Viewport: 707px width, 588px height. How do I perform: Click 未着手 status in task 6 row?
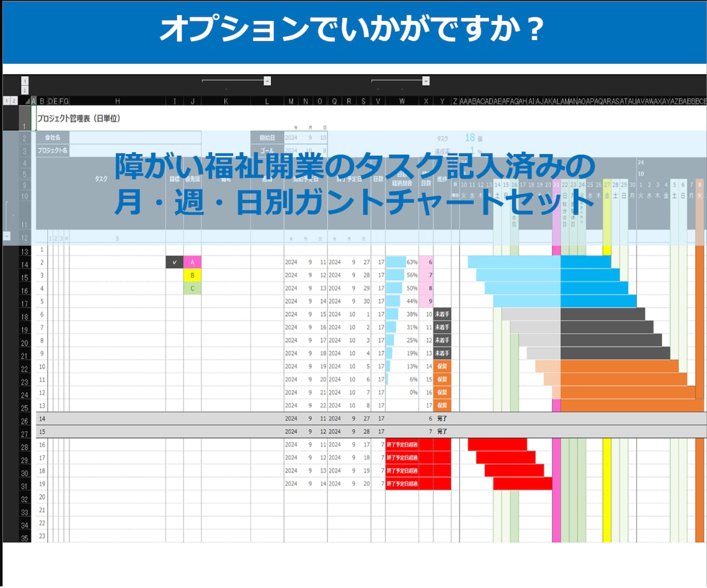[x=442, y=314]
